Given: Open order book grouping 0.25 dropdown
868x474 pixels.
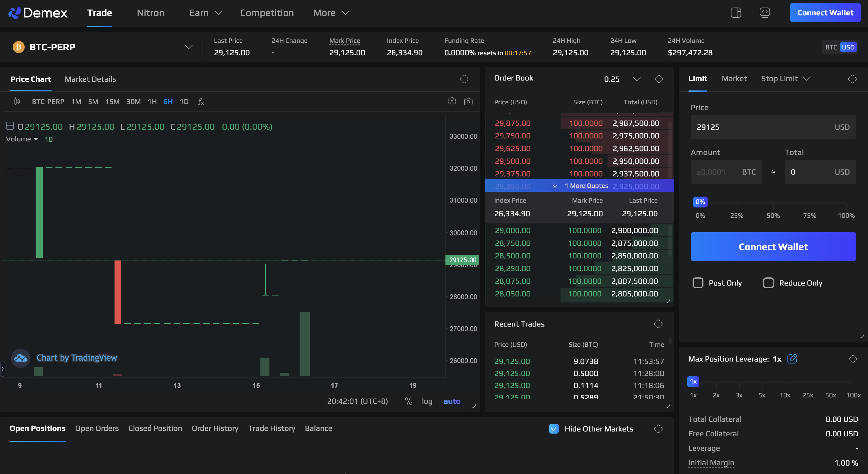Looking at the screenshot, I should point(622,79).
